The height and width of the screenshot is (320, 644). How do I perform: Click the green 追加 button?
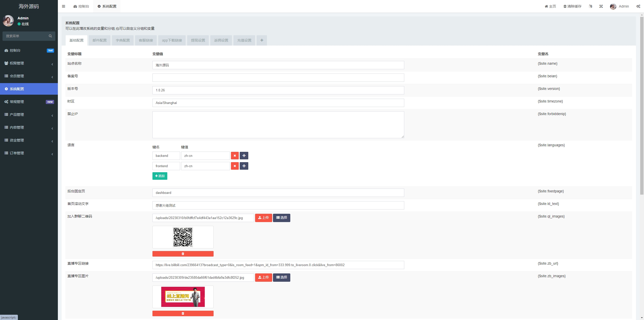[x=160, y=176]
